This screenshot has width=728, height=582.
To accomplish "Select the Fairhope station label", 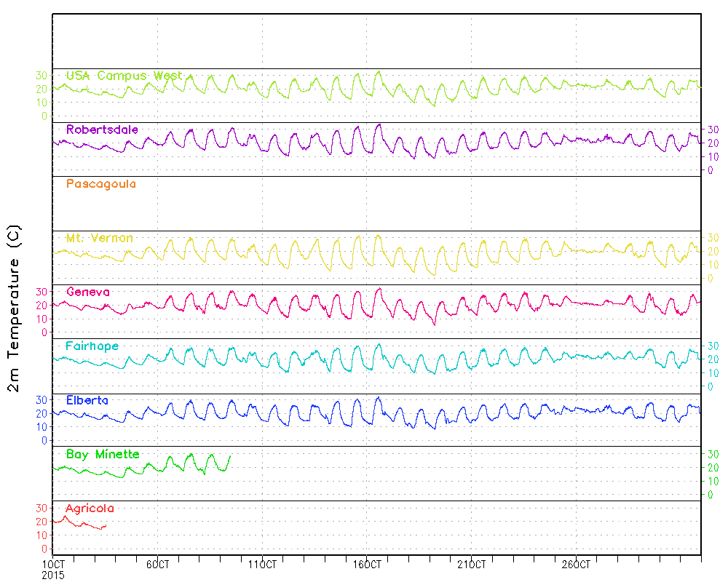I will point(92,346).
